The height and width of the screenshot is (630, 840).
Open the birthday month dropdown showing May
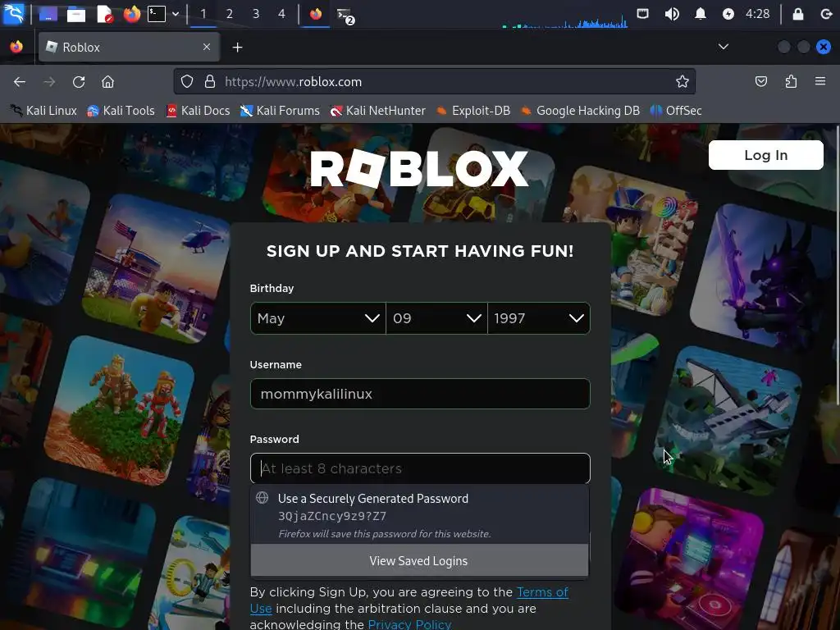(317, 318)
